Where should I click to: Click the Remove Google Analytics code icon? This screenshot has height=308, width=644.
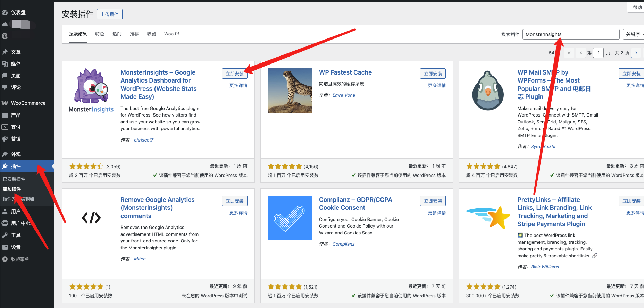[x=91, y=218]
